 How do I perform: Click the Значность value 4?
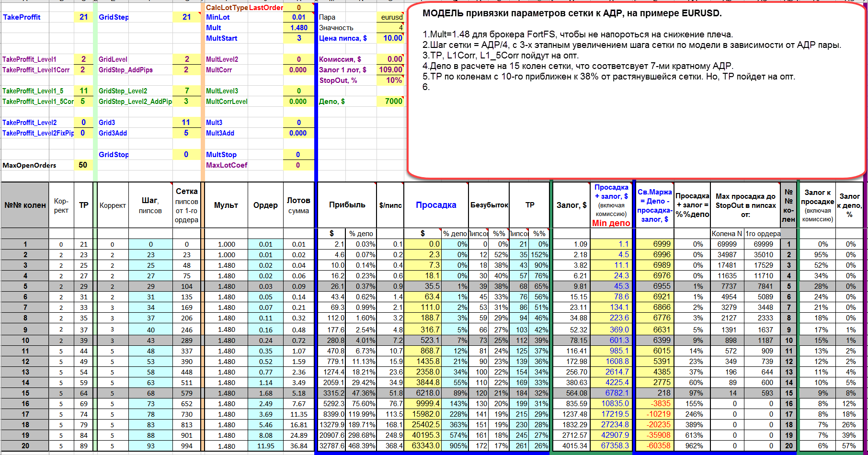tap(390, 28)
